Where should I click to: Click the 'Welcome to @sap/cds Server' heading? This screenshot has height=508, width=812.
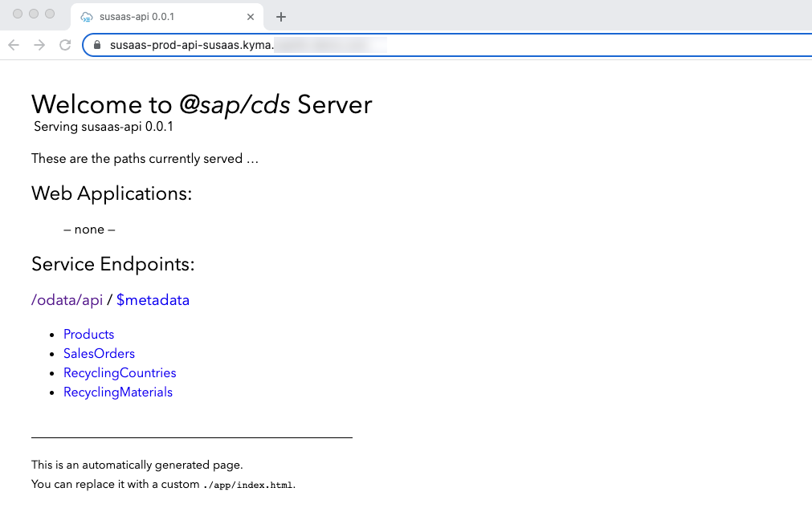click(202, 104)
